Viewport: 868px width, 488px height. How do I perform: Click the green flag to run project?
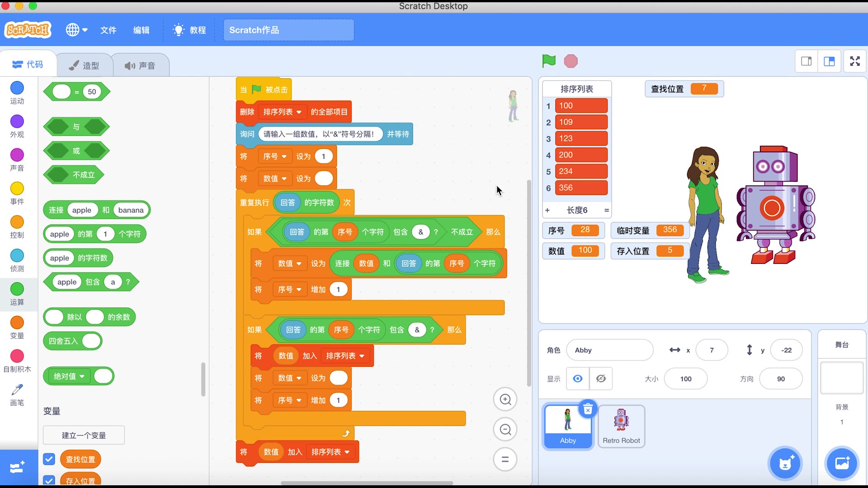(x=548, y=61)
